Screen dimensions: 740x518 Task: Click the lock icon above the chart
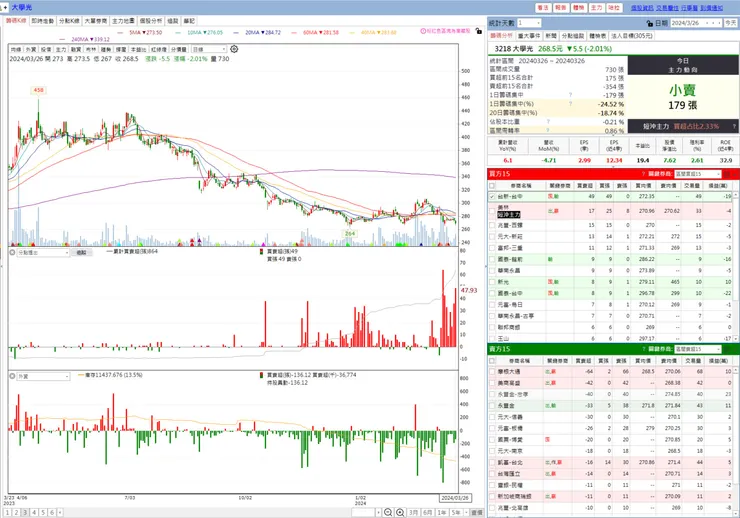(479, 31)
